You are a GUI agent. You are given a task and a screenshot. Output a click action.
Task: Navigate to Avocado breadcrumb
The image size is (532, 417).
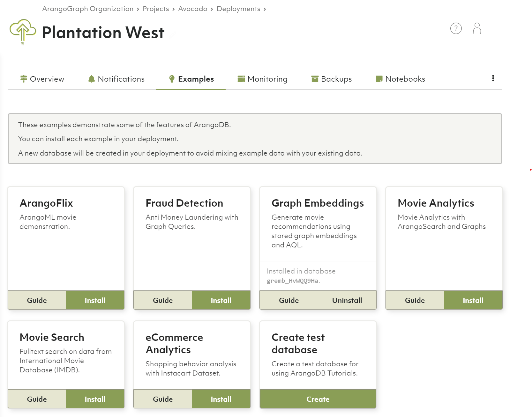(193, 9)
